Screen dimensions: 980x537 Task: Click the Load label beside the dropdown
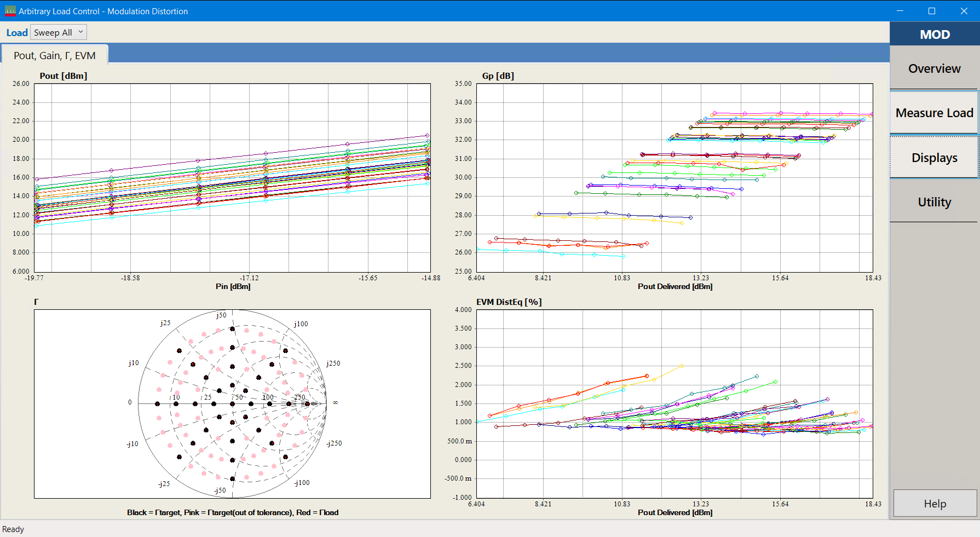coord(17,33)
